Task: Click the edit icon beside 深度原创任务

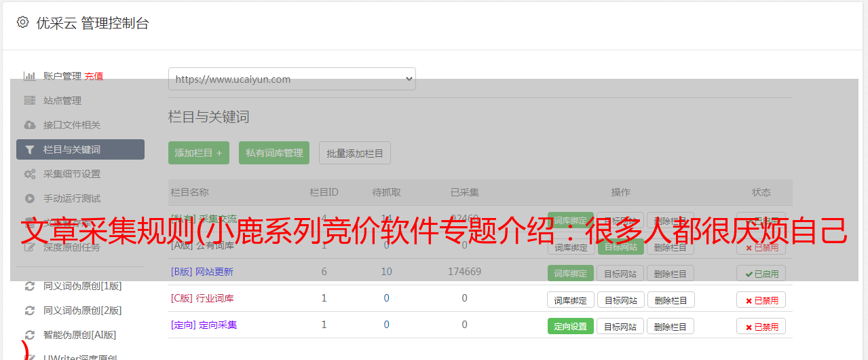Action: pyautogui.click(x=30, y=247)
